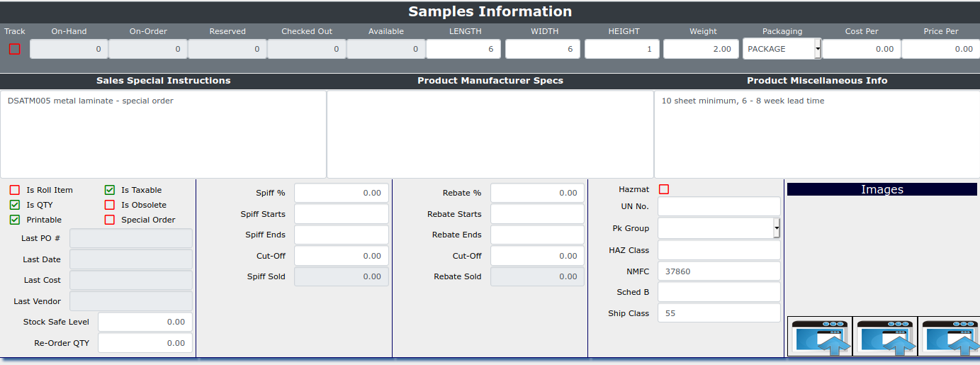The image size is (980, 365).
Task: Click the middle image upload icon
Action: [885, 337]
